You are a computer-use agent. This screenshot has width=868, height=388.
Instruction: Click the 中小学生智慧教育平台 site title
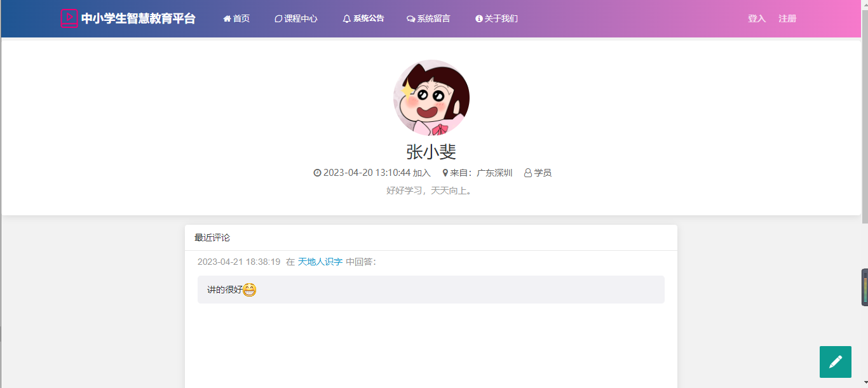(139, 18)
